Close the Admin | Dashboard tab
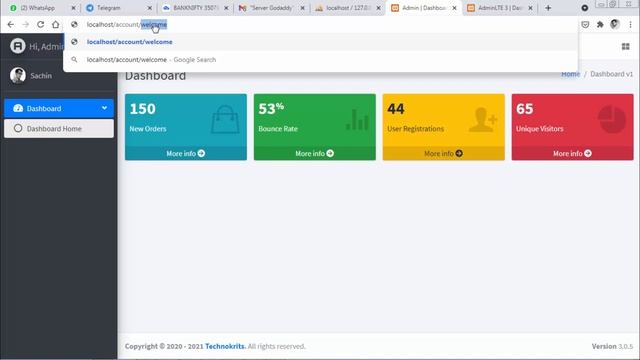The image size is (640, 360). tap(454, 8)
